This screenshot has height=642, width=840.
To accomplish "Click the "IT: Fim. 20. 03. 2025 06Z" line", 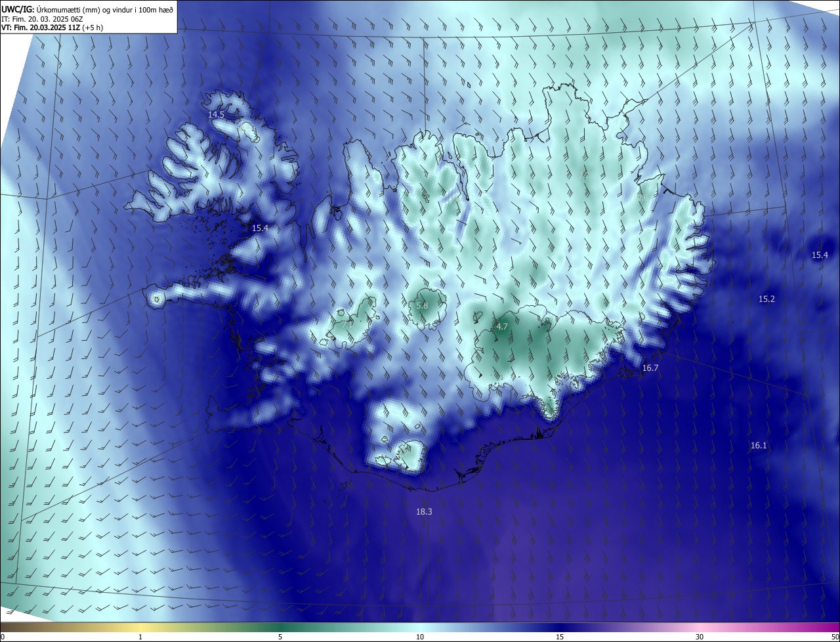I will click(x=42, y=19).
